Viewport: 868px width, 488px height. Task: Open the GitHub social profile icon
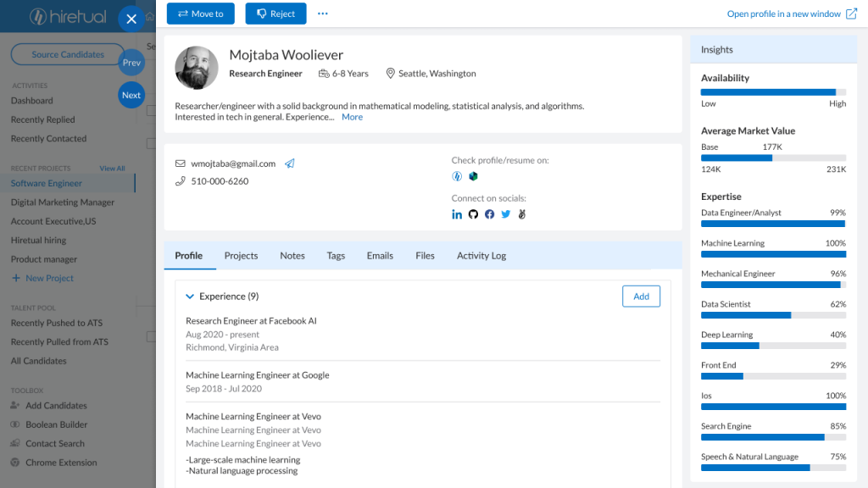tap(473, 214)
